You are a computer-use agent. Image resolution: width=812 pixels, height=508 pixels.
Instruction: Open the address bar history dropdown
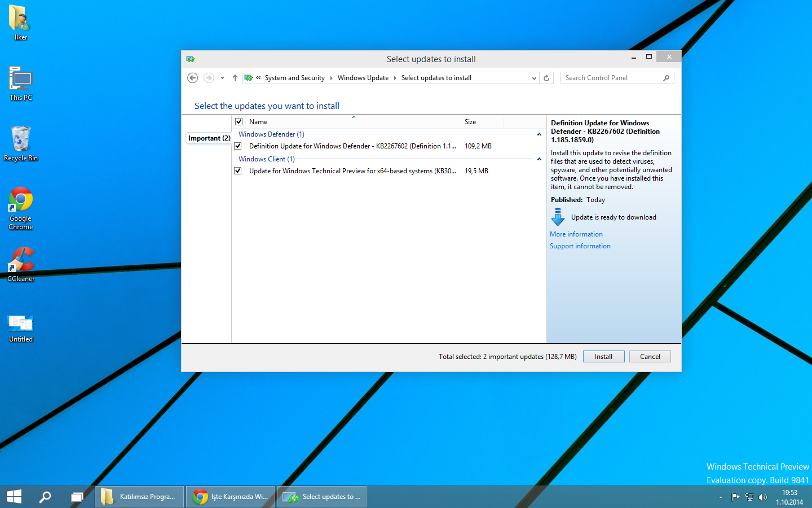[534, 78]
